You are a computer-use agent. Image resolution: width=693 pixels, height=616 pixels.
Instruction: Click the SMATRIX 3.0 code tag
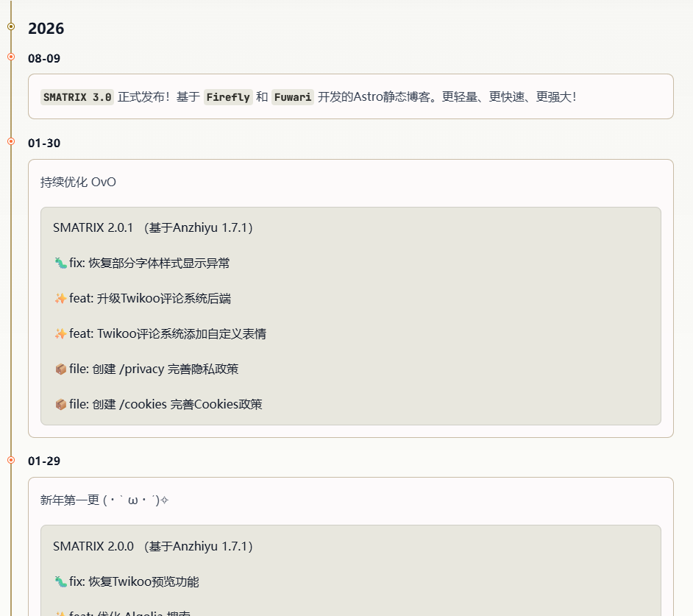coord(77,97)
